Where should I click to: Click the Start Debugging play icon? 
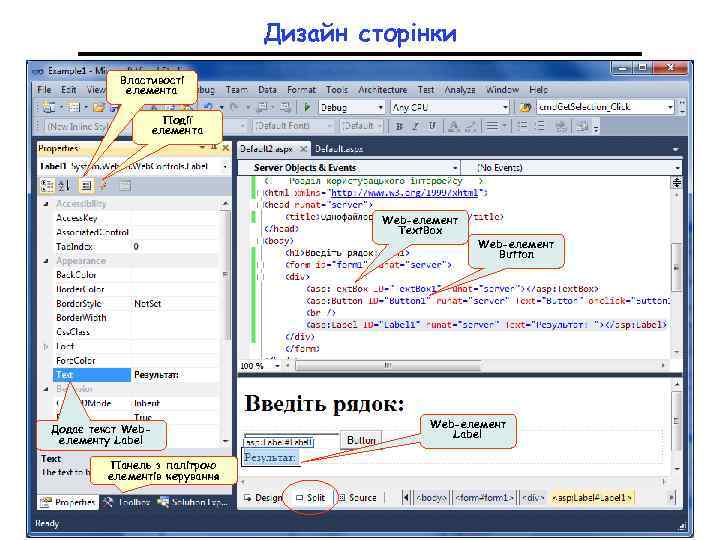coord(307,107)
